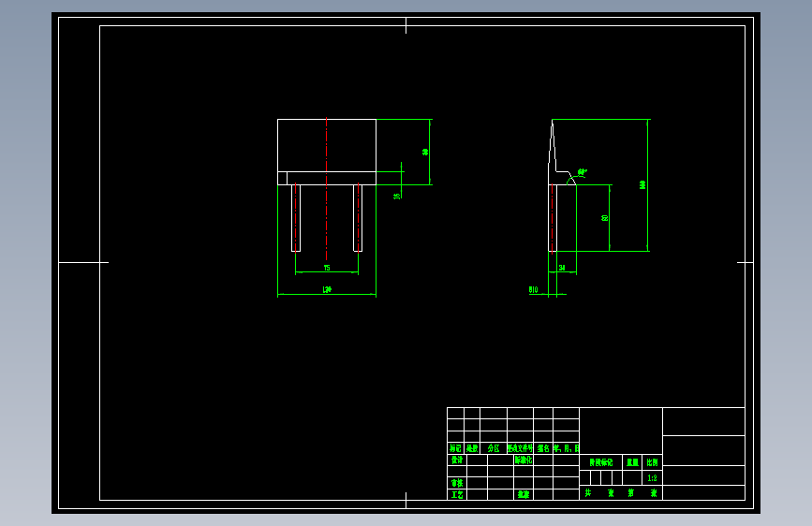Select the angle dimension beside the arc
812x526 pixels.
(582, 171)
